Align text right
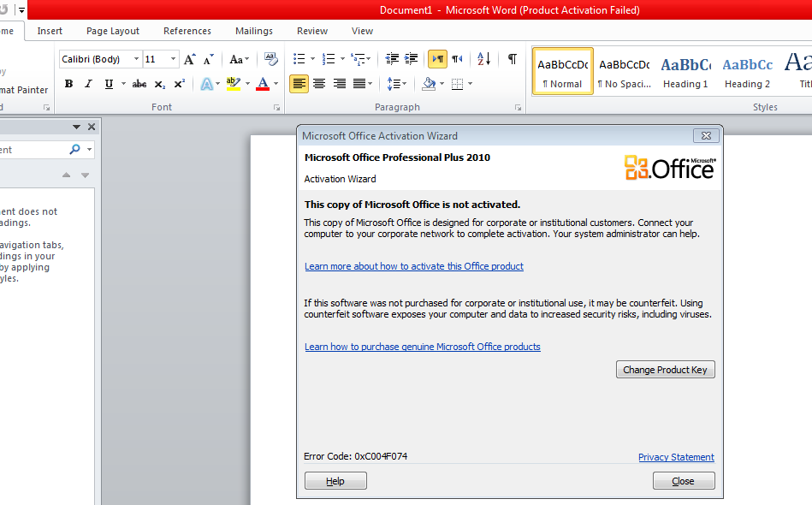This screenshot has width=812, height=505. (x=339, y=84)
